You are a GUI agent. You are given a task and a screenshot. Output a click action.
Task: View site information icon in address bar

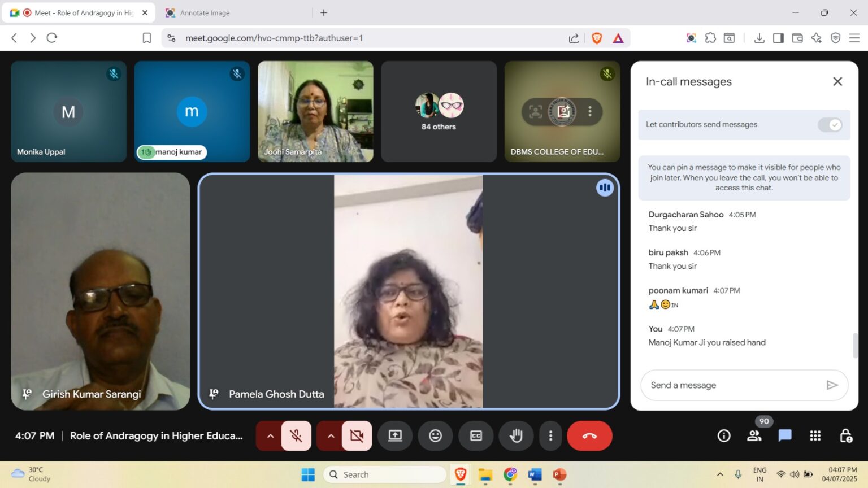pos(172,38)
